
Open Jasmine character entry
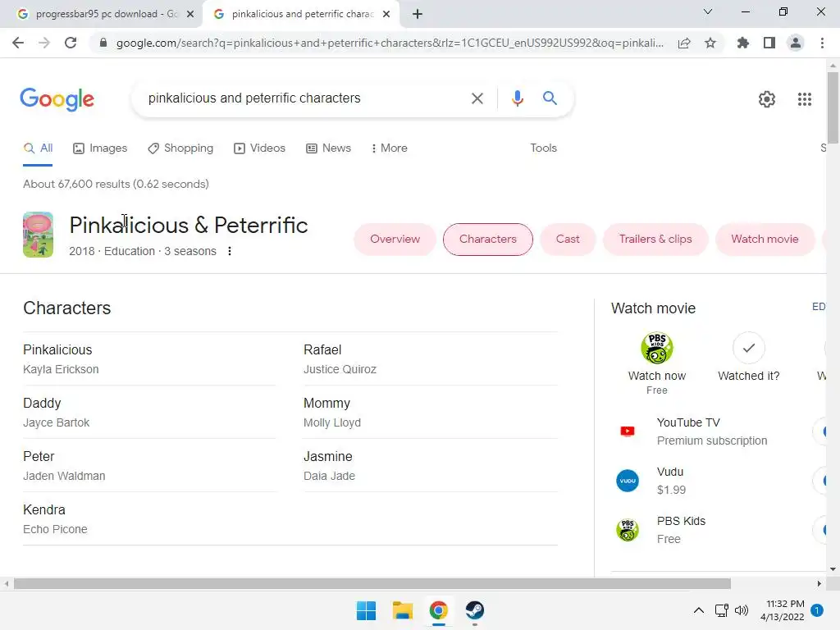point(431,466)
